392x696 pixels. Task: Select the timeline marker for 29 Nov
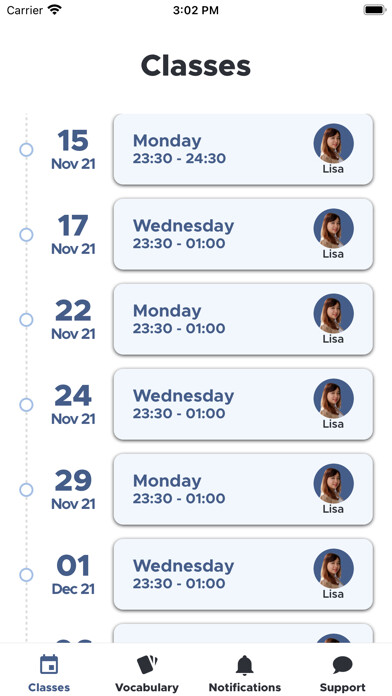[26, 490]
